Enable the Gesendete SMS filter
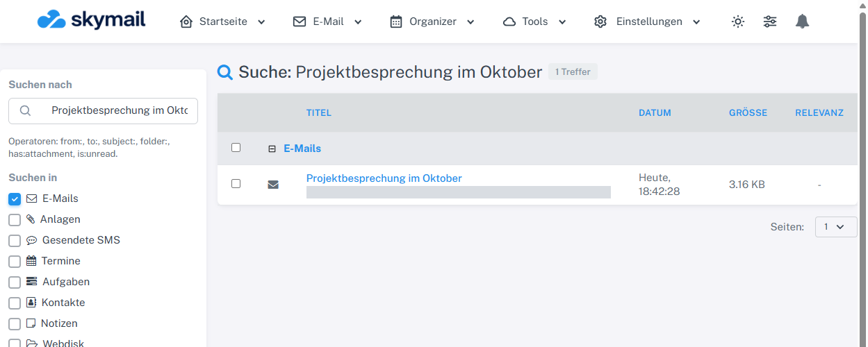The image size is (868, 347). pos(15,241)
